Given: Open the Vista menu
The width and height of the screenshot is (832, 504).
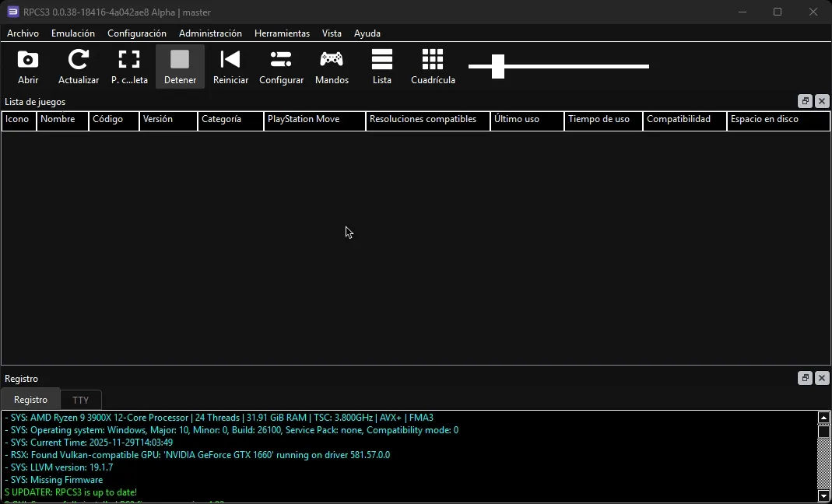Looking at the screenshot, I should 332,33.
